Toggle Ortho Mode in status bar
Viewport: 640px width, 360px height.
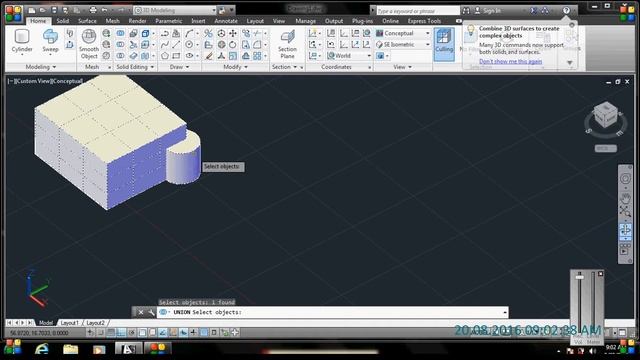click(x=121, y=333)
